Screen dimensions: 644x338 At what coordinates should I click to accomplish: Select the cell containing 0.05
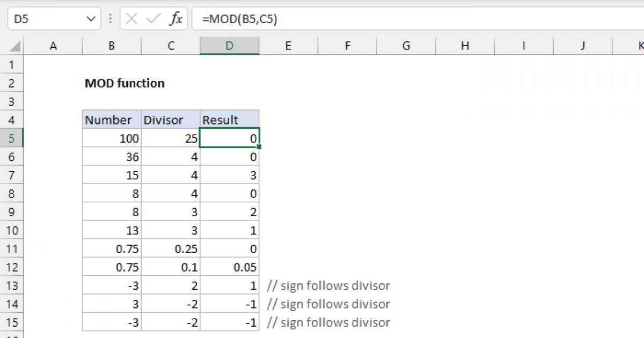230,267
